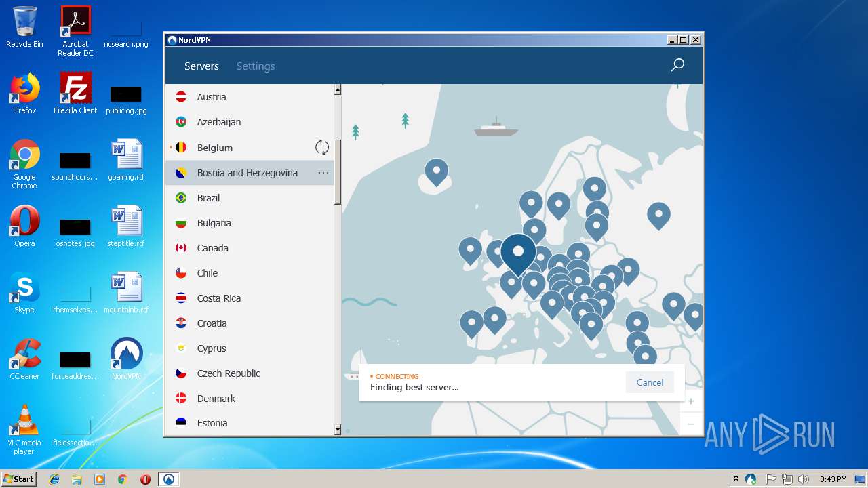Open steptitle.rtf document
This screenshot has width=868, height=488.
pos(126,225)
